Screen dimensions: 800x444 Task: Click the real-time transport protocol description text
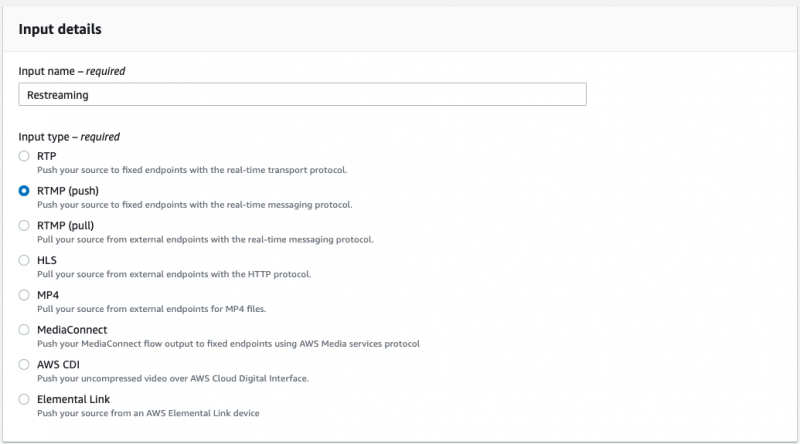pyautogui.click(x=192, y=170)
